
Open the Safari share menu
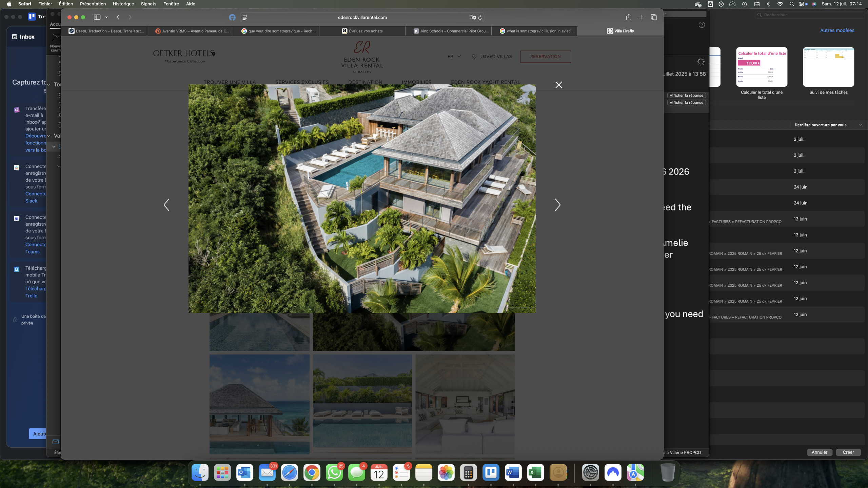click(629, 17)
